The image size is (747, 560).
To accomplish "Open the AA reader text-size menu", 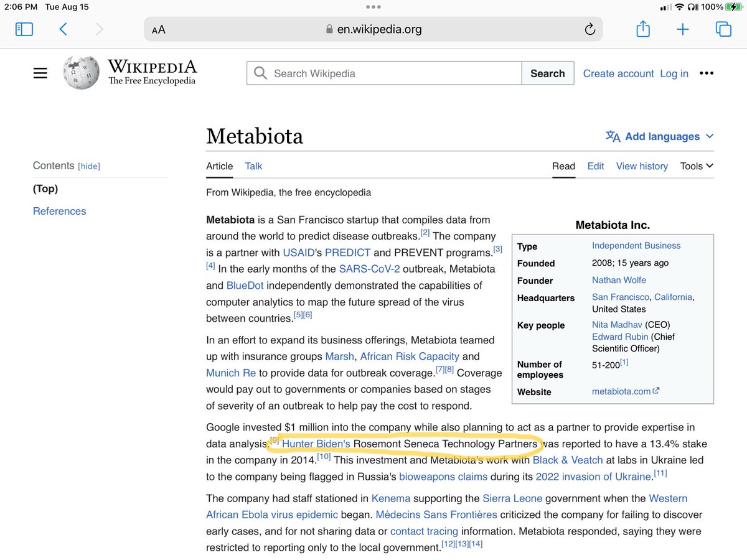I will click(159, 29).
